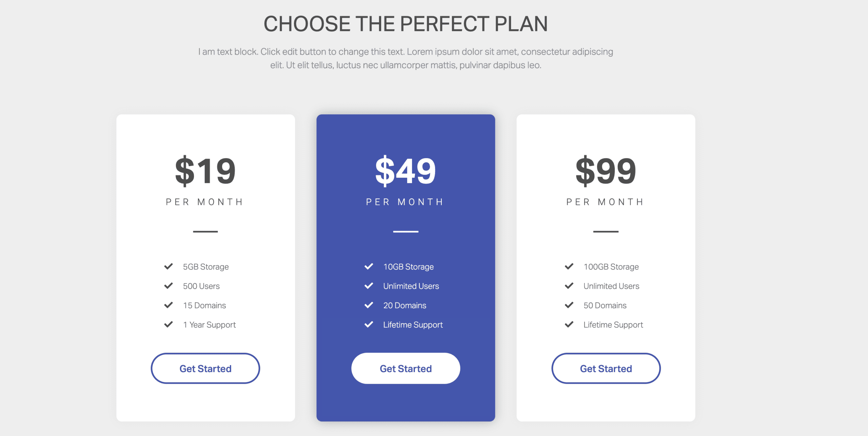Choose Get Started on the $19 plan
The image size is (868, 436).
point(205,368)
